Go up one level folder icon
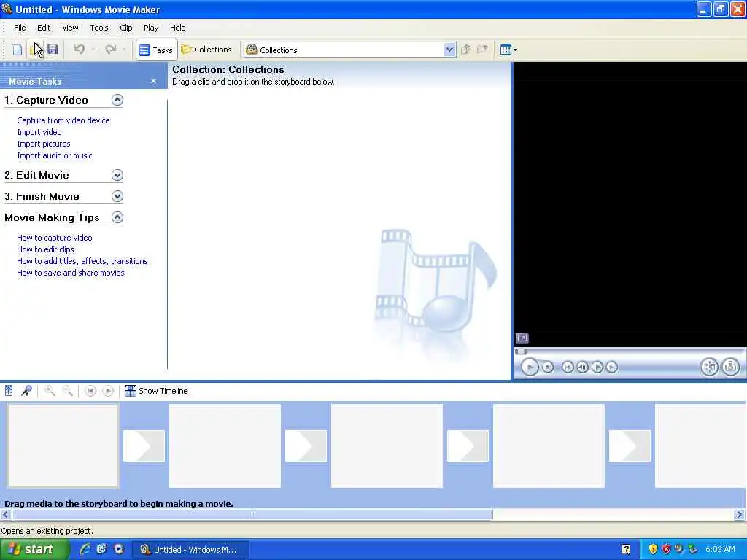Screen dimensions: 747x560 pyautogui.click(x=466, y=50)
